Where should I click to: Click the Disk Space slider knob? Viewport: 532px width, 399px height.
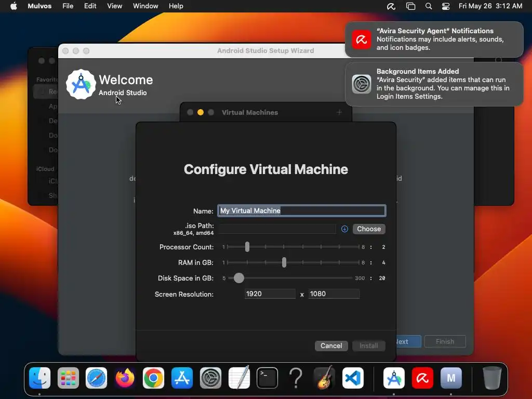pos(239,278)
